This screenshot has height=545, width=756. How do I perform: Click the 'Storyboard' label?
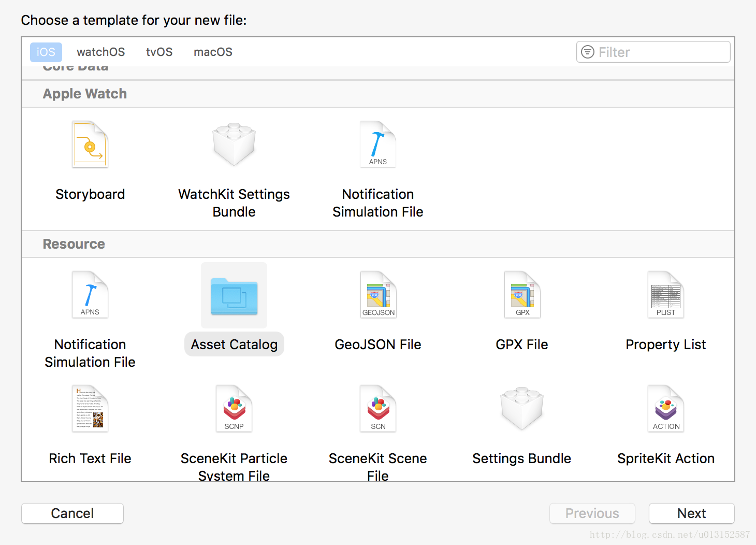[x=90, y=194]
